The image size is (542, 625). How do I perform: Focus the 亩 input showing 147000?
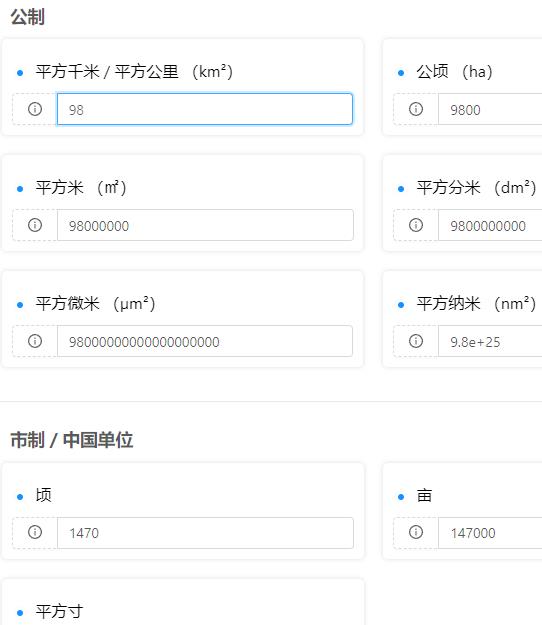coord(490,533)
